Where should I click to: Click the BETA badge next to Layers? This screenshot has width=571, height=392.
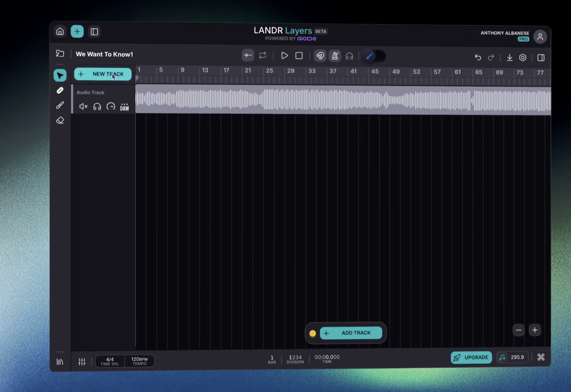click(x=321, y=31)
